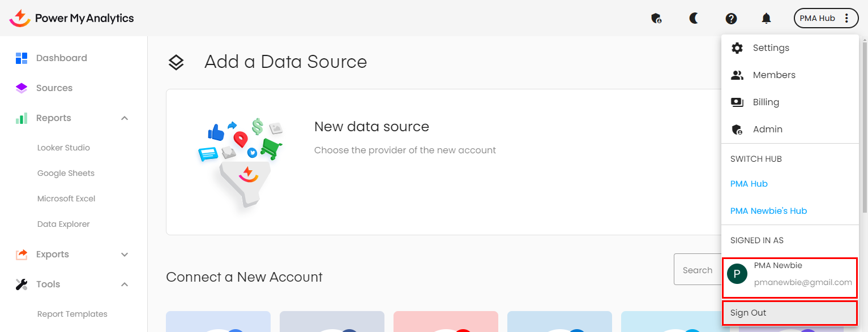Go to Sources in the sidebar

[54, 88]
